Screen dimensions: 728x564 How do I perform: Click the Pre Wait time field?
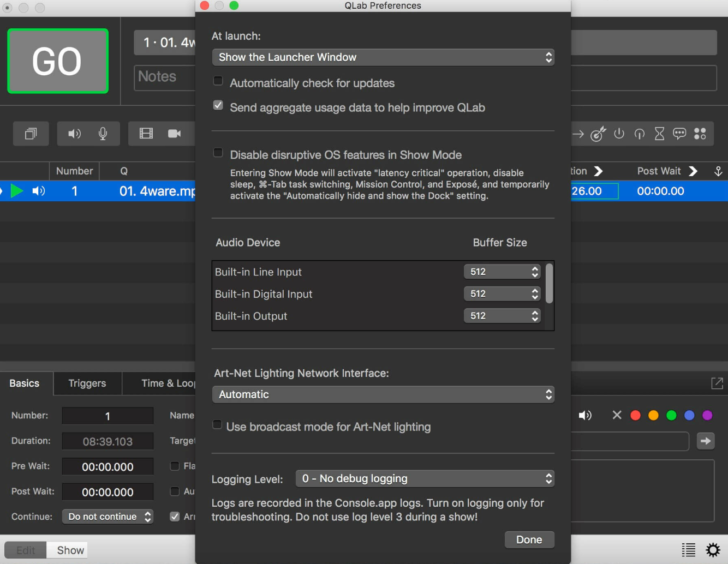108,466
